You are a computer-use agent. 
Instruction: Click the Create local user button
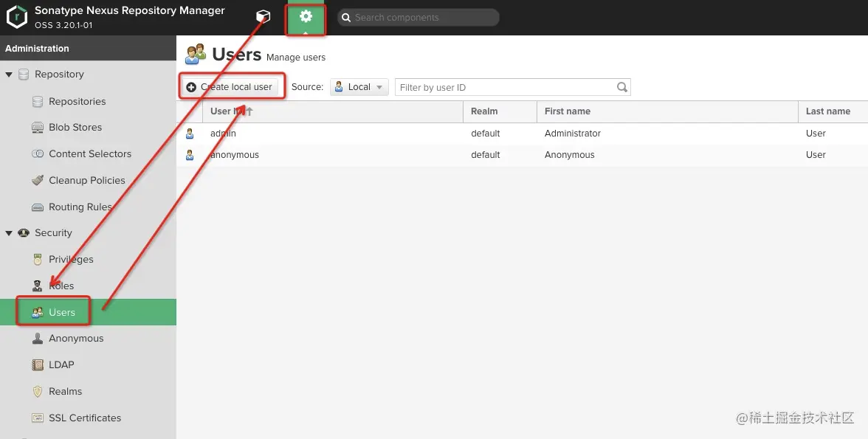[x=230, y=87]
